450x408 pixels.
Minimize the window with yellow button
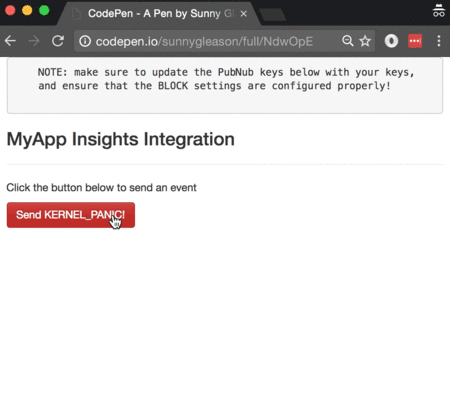tap(27, 11)
